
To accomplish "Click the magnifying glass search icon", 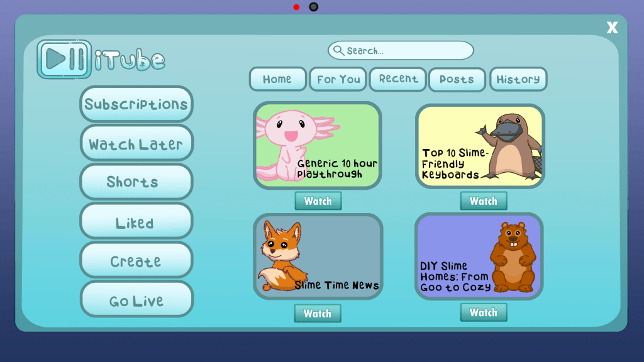I will 338,50.
